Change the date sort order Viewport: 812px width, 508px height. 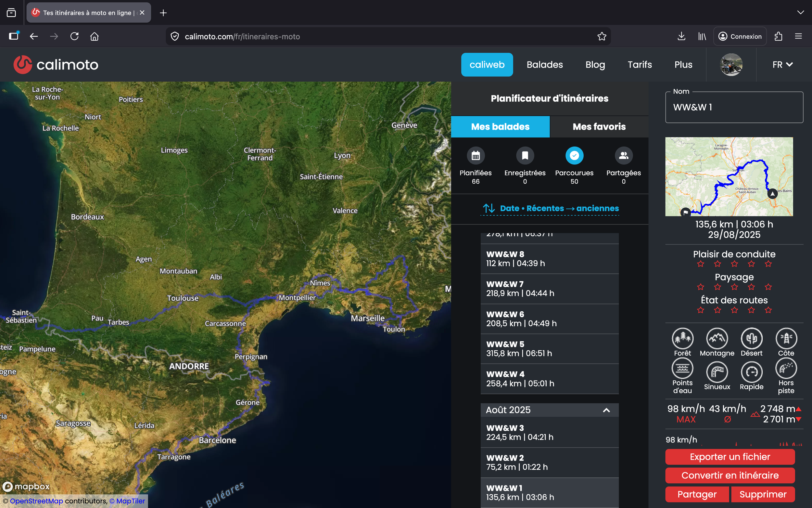coord(550,208)
